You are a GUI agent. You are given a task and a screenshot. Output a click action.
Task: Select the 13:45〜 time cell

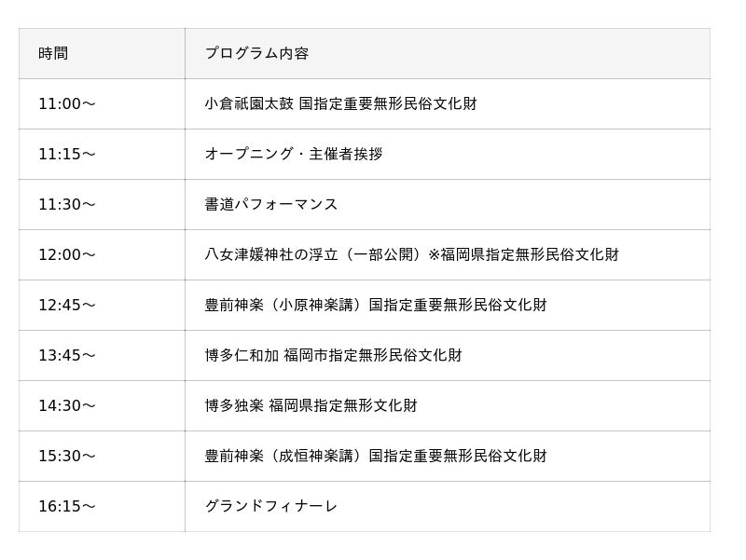point(102,356)
